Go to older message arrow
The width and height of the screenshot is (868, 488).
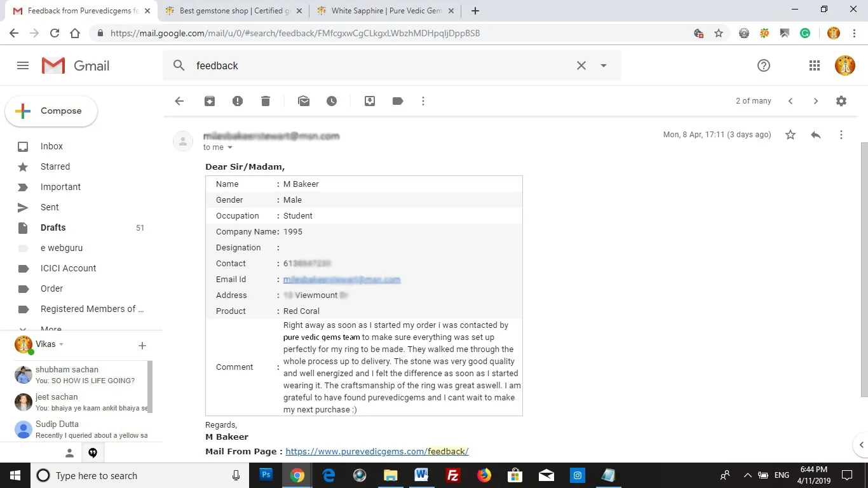click(x=816, y=101)
